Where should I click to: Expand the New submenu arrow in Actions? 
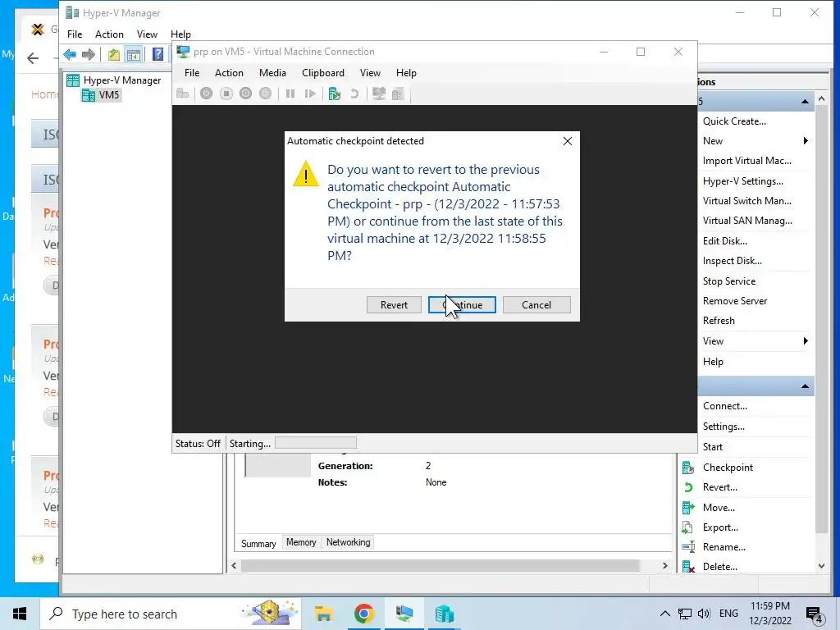806,141
